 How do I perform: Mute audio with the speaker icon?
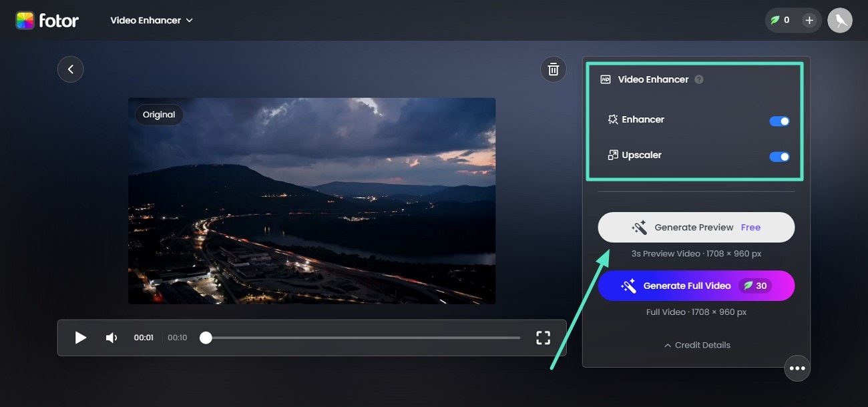point(111,338)
